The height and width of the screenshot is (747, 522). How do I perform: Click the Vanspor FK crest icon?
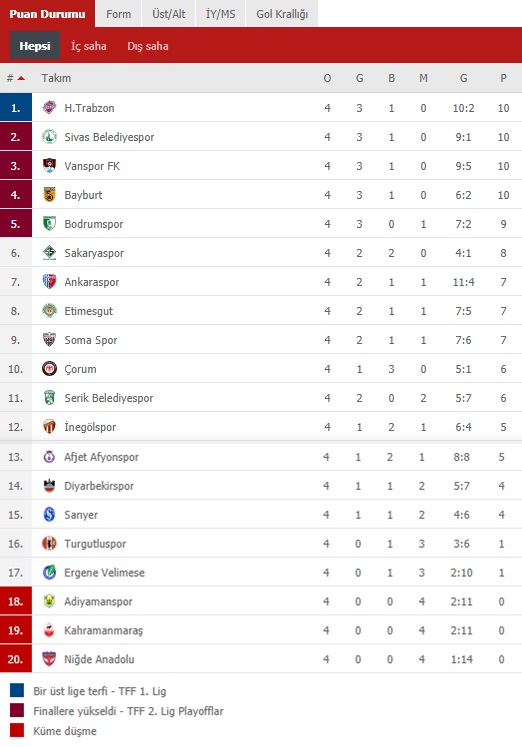click(49, 166)
